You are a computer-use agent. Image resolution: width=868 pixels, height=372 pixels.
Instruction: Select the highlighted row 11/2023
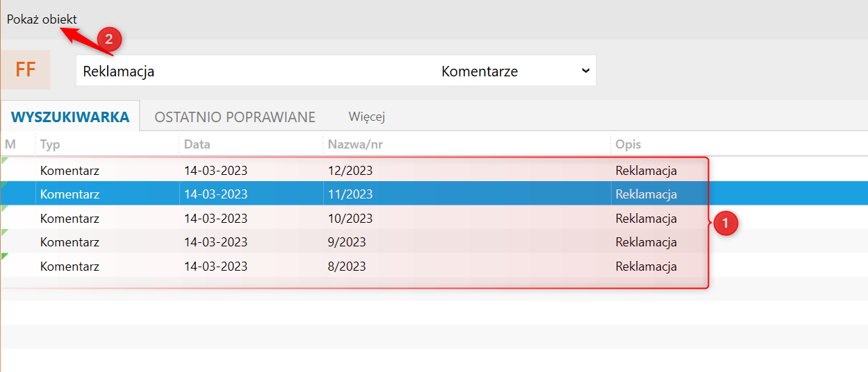click(350, 194)
